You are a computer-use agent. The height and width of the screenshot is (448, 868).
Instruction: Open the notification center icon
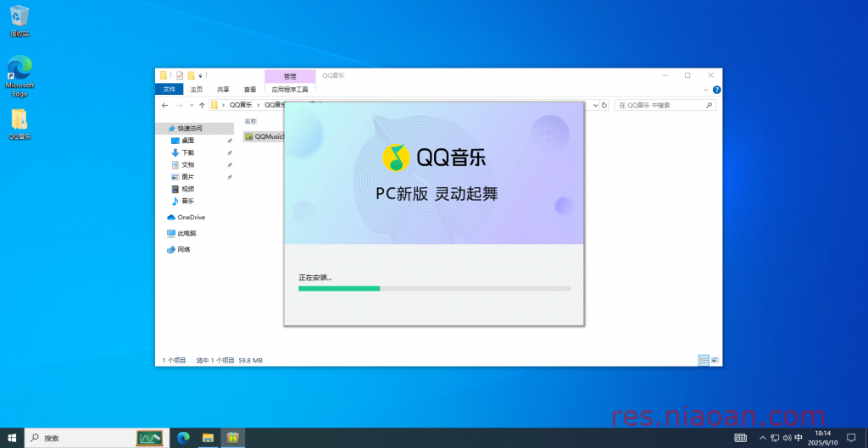[x=851, y=438]
